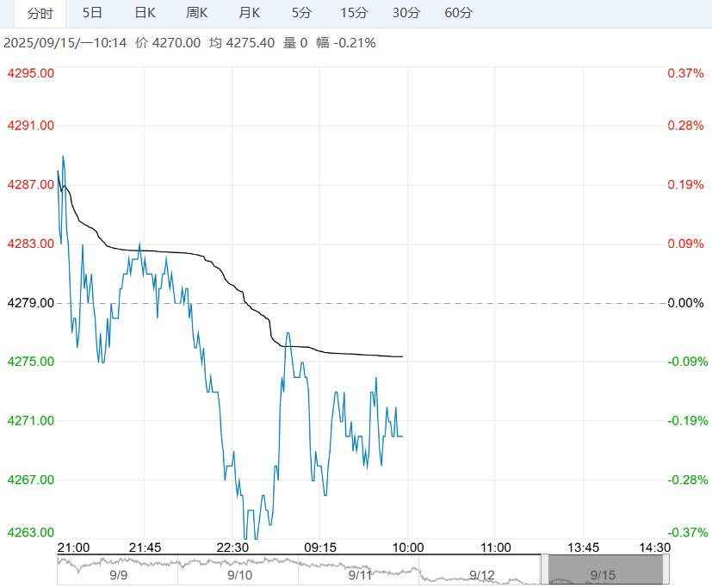Click the -0.37% percentage label
This screenshot has width=712, height=588.
pyautogui.click(x=688, y=532)
